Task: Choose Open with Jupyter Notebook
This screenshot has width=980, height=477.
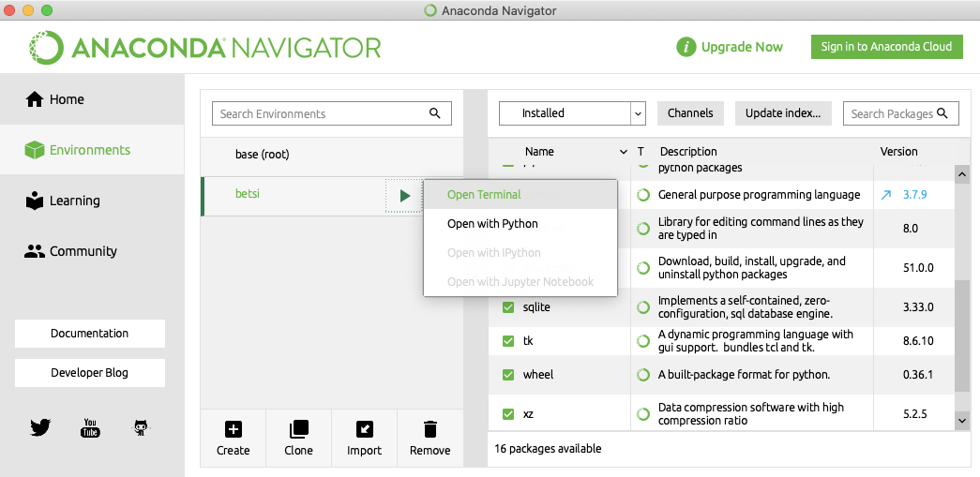Action: coord(520,281)
